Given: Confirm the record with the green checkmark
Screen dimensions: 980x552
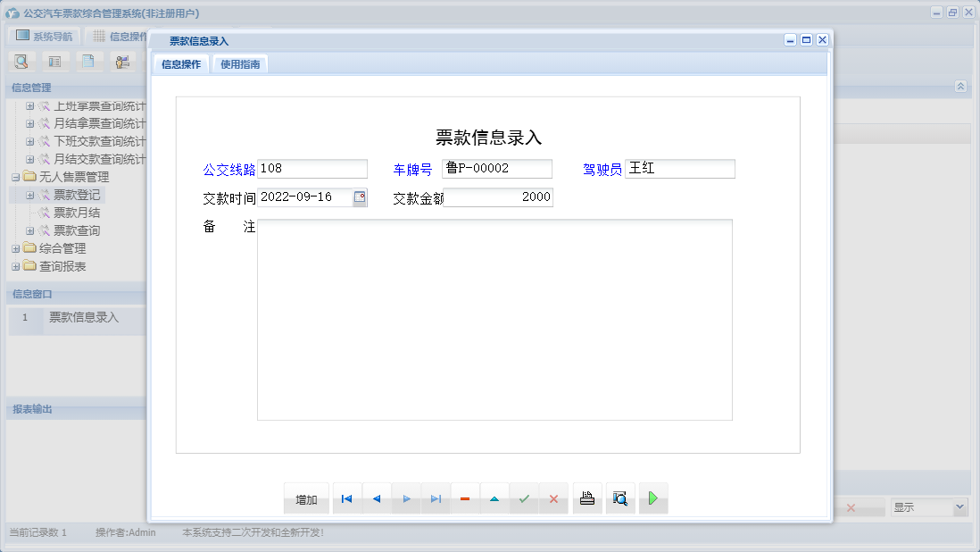Looking at the screenshot, I should (x=524, y=498).
